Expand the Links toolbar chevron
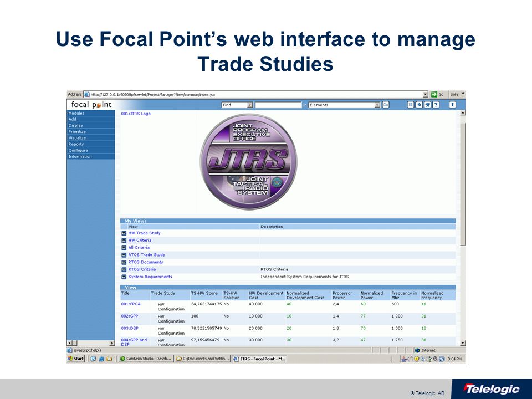The image size is (532, 399). 463,94
